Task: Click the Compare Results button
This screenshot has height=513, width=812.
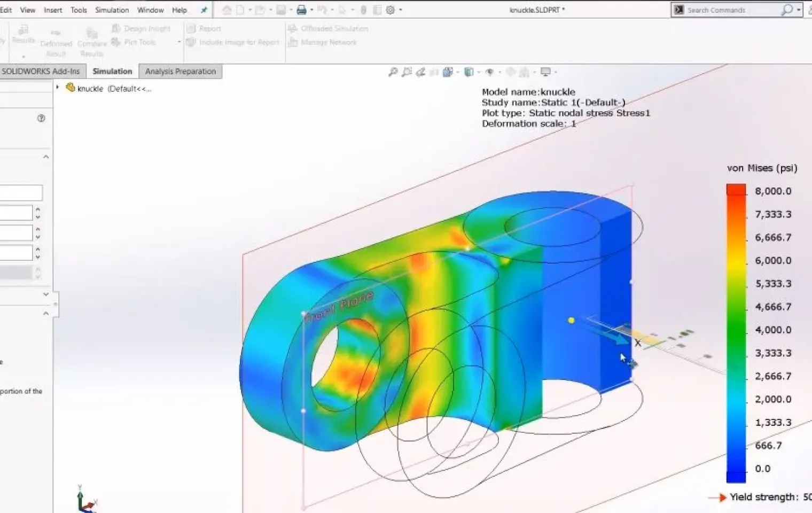Action: tap(92, 44)
